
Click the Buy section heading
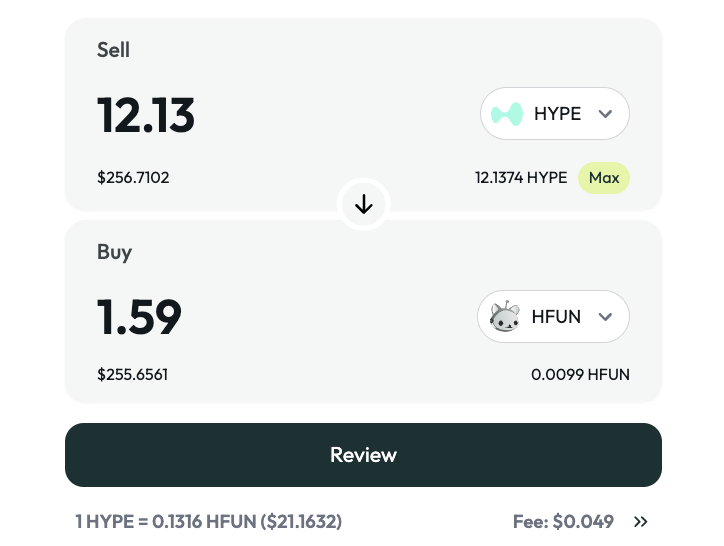(x=114, y=252)
